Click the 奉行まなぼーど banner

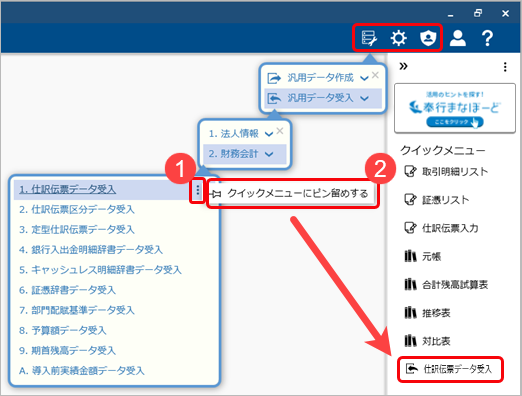(x=455, y=108)
